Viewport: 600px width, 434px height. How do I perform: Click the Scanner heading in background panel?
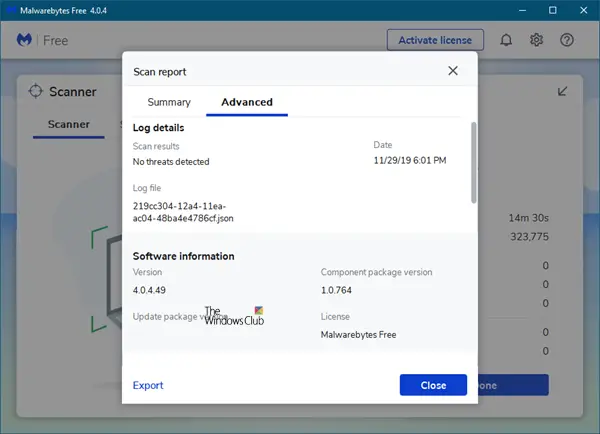73,92
